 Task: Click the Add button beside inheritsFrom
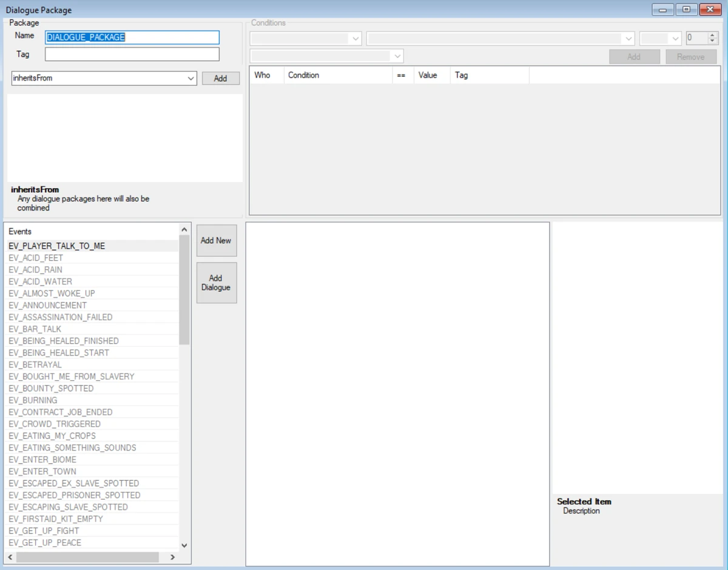(221, 78)
